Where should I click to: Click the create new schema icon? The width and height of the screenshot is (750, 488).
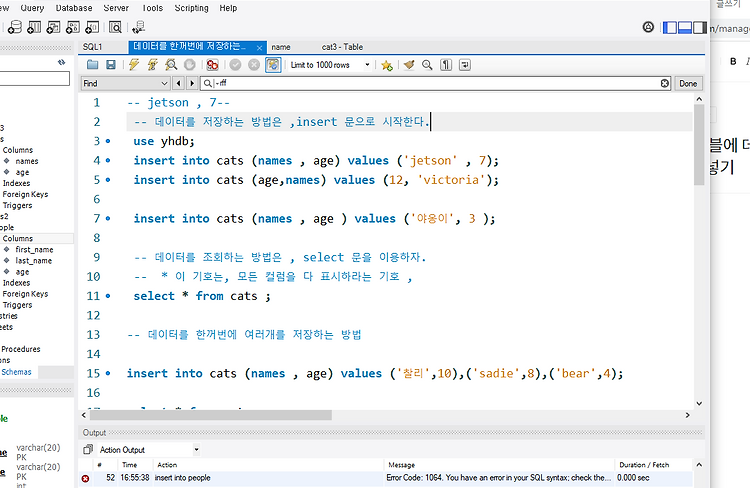point(14,27)
